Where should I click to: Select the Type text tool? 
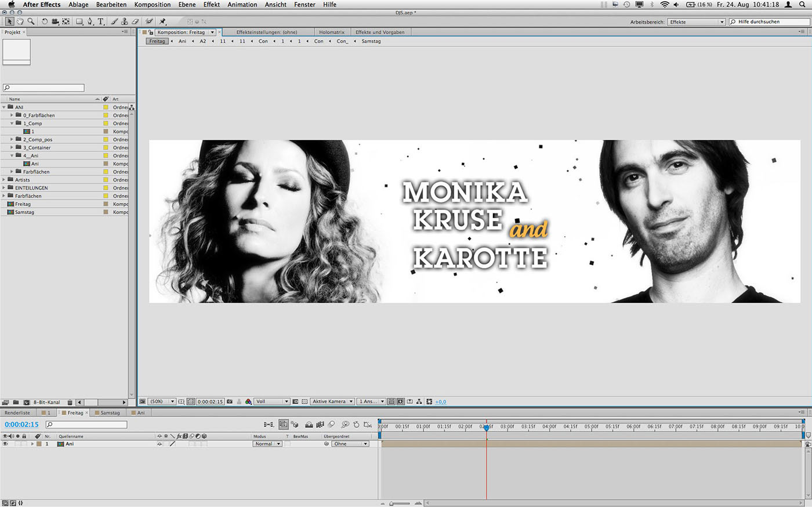click(x=100, y=21)
